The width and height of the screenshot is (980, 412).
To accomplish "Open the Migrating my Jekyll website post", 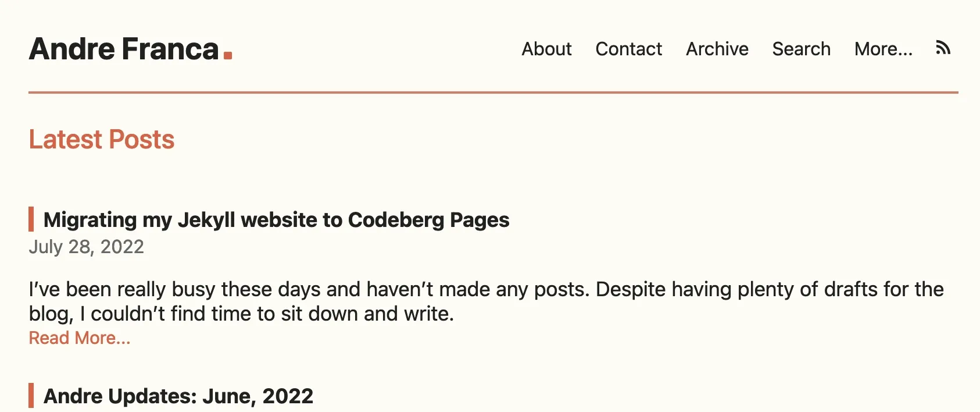I will point(276,220).
